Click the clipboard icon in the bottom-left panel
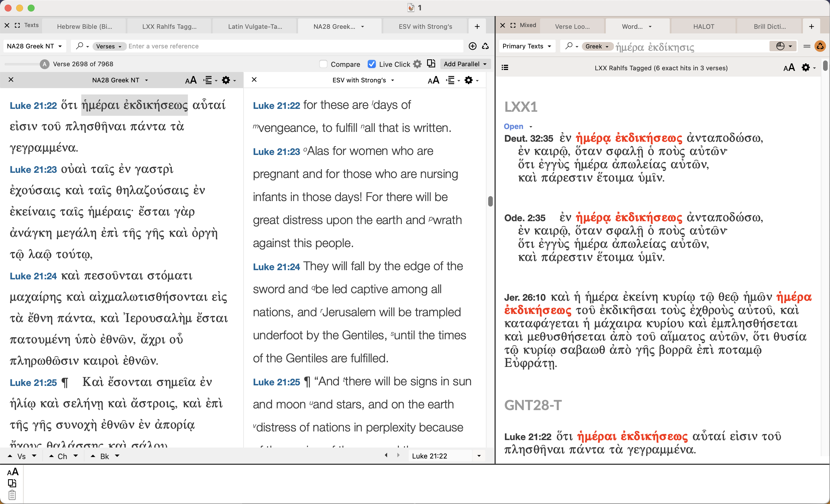Screen dimensions: 830x504 (12, 495)
